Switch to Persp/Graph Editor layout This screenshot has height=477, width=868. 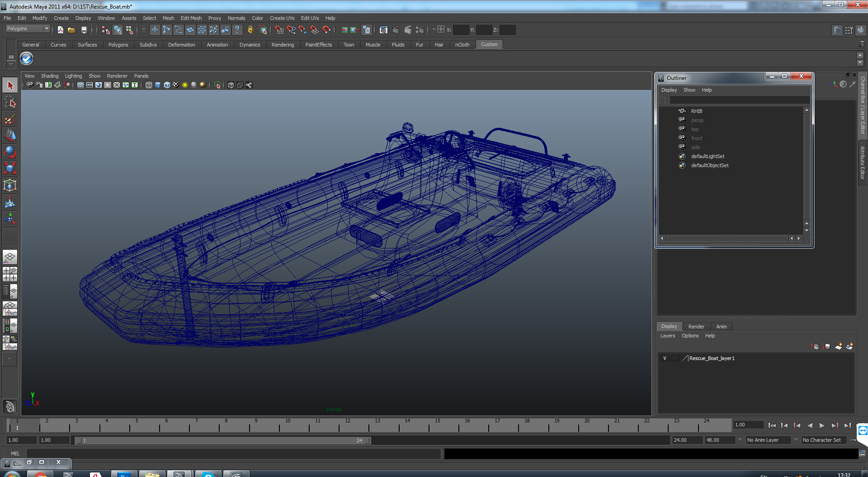click(x=10, y=309)
